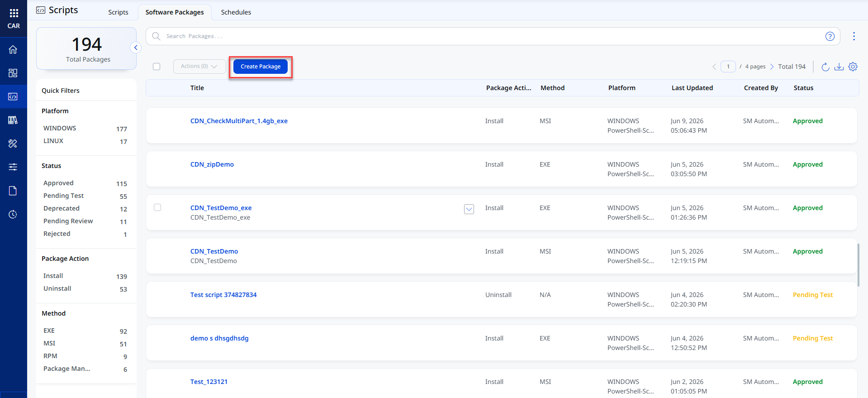Click the Scripts header icon
868x398 pixels.
[41, 10]
